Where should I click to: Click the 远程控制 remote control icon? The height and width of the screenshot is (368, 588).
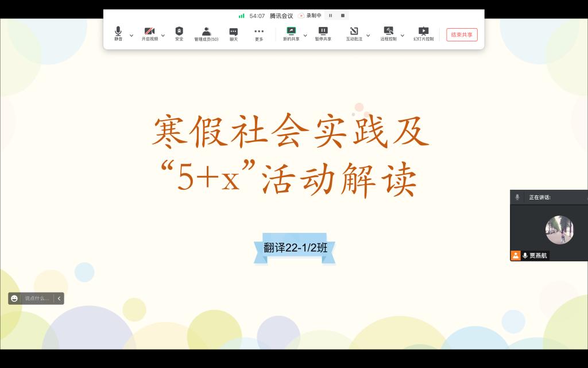tap(388, 33)
